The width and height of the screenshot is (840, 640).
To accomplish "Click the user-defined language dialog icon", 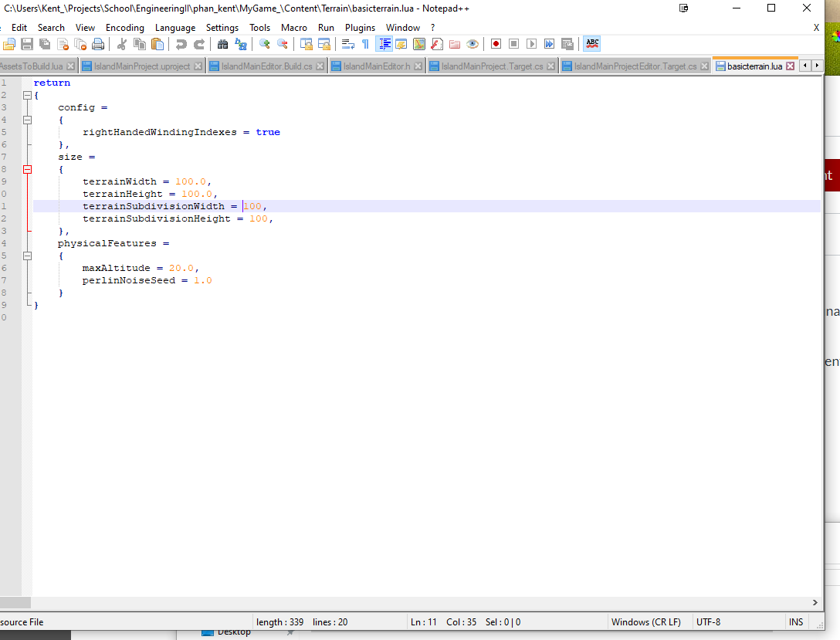I will click(401, 44).
